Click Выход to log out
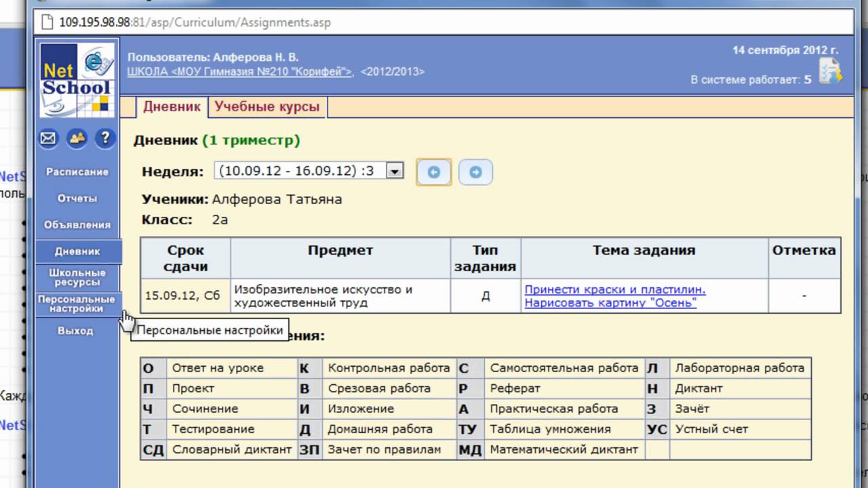Viewport: 868px width, 488px height. point(75,331)
